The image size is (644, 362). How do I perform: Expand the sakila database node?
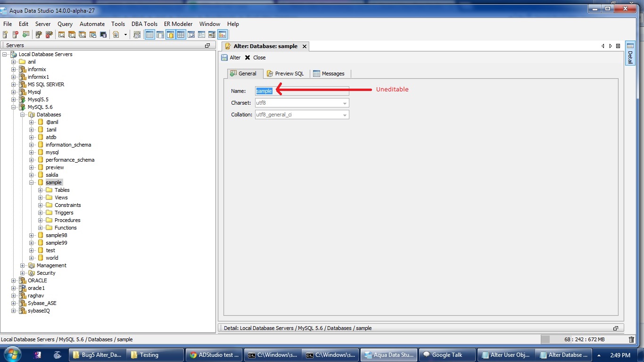coord(32,175)
